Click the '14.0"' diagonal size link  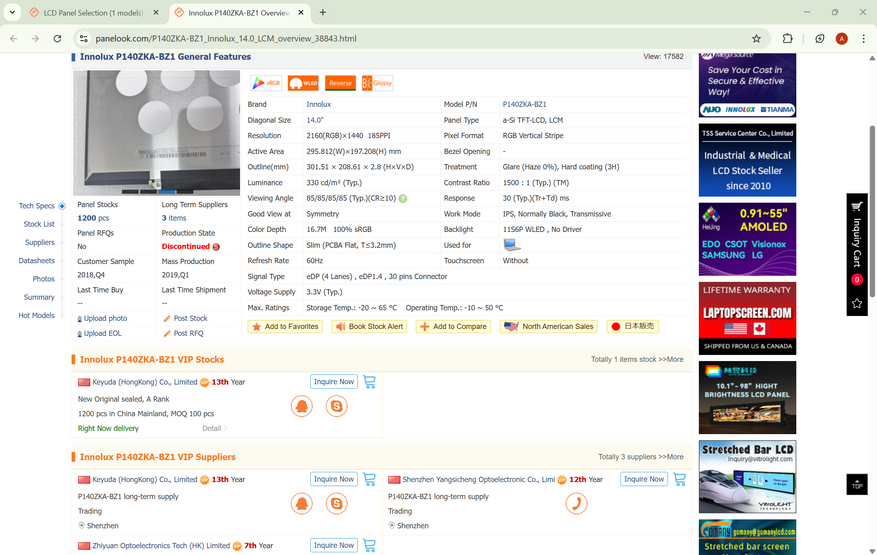(315, 120)
